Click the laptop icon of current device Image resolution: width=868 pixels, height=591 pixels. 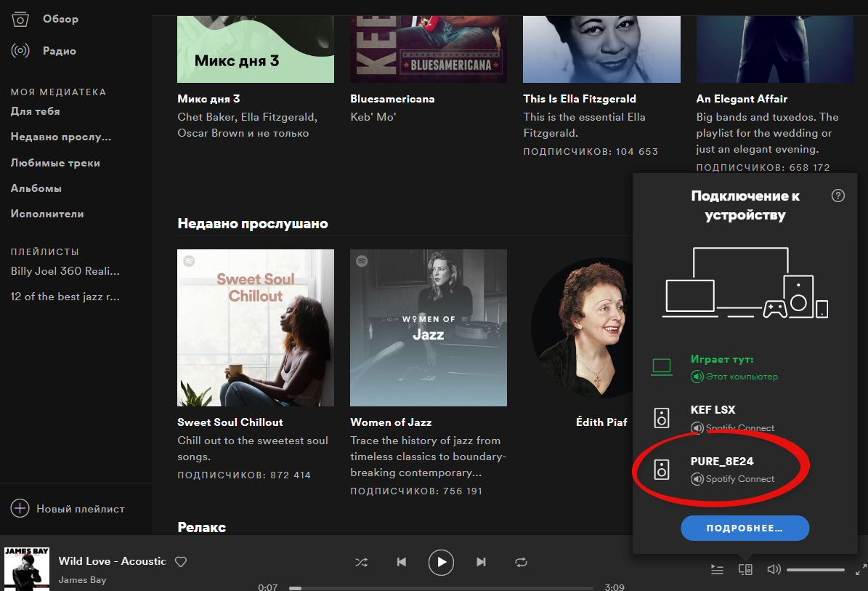(x=662, y=367)
